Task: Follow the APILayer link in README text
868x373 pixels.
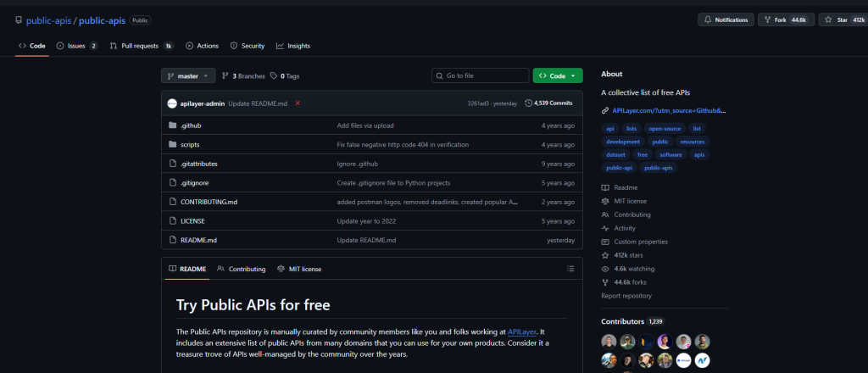Action: pos(522,332)
